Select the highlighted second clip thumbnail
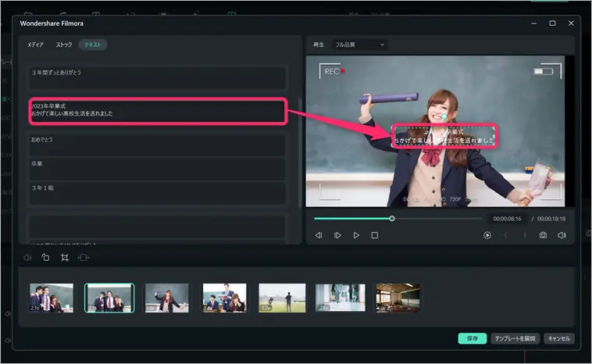Screen dimensions: 592x364 pos(109,298)
